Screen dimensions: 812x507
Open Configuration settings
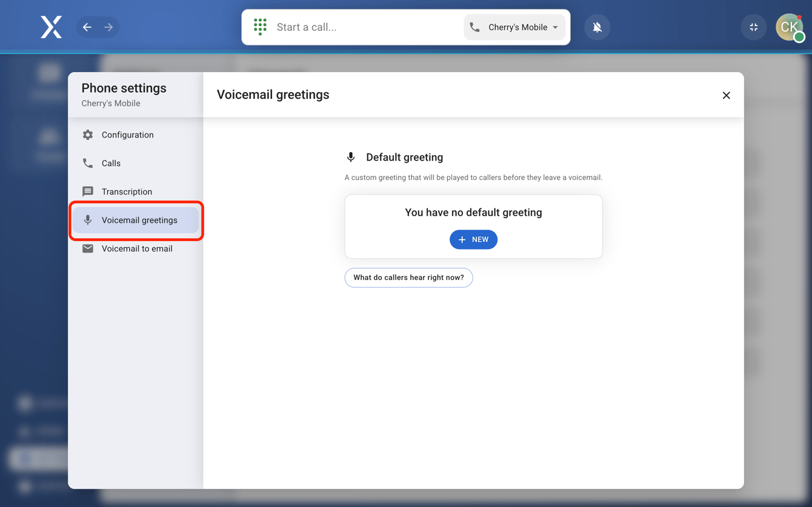point(127,135)
